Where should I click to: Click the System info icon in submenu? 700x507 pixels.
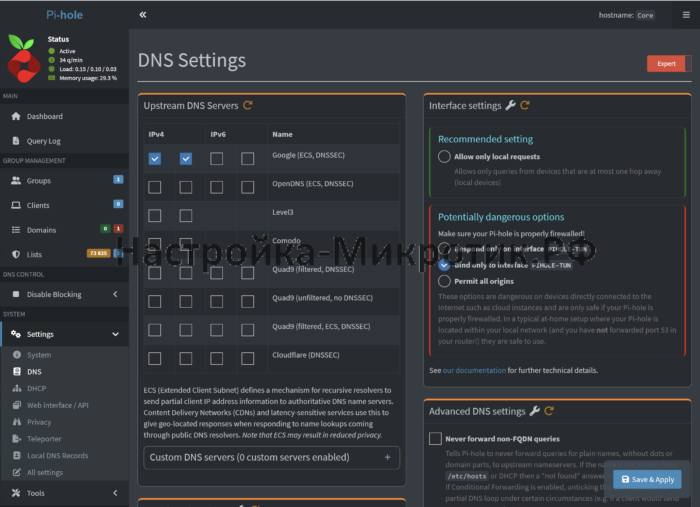pyautogui.click(x=17, y=354)
